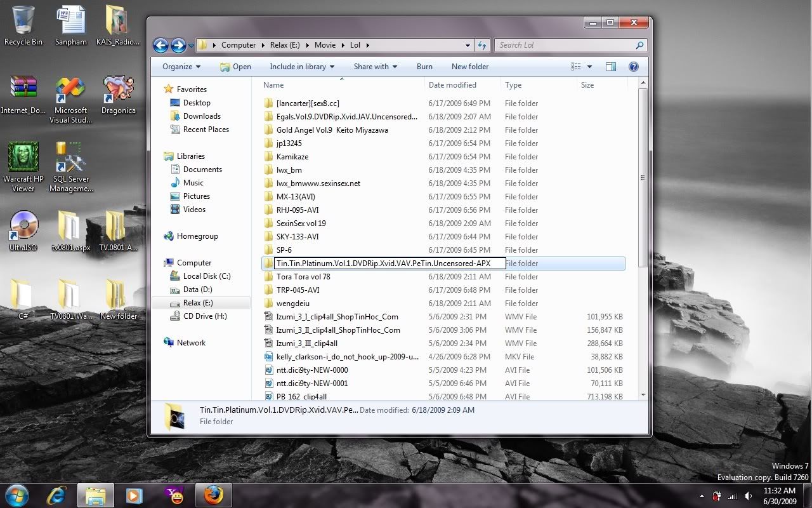Open the Sanpham document on desktop
Image resolution: width=812 pixels, height=508 pixels.
point(71,25)
